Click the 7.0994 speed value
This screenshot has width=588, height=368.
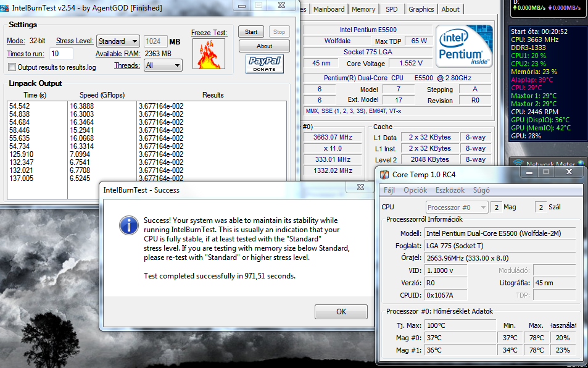[80, 154]
